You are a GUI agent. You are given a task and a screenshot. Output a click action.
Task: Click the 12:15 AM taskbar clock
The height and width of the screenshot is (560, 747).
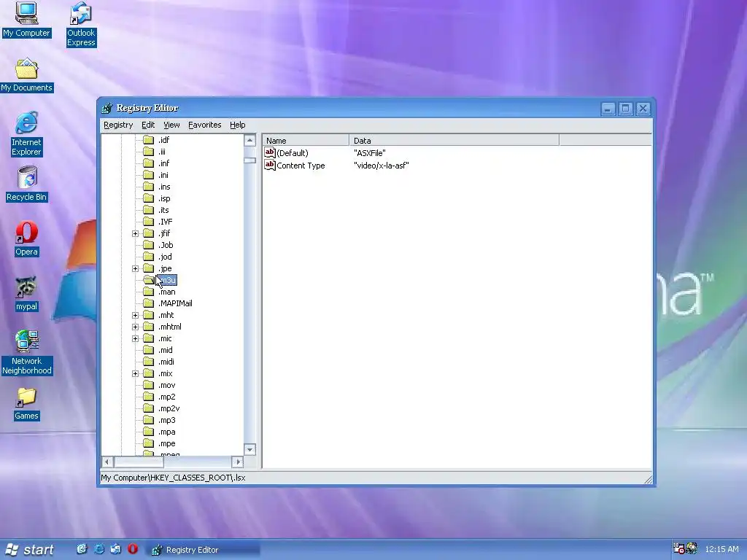point(721,549)
